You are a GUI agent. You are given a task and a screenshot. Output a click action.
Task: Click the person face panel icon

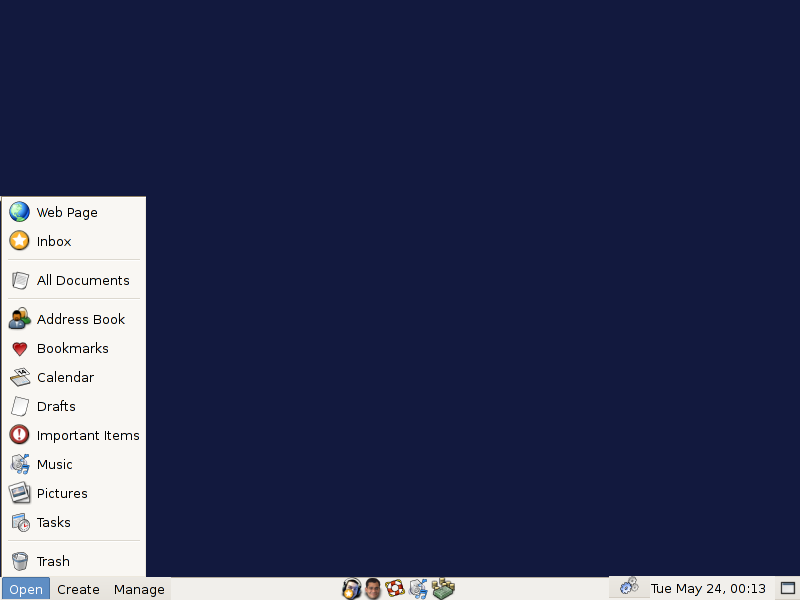(x=373, y=589)
